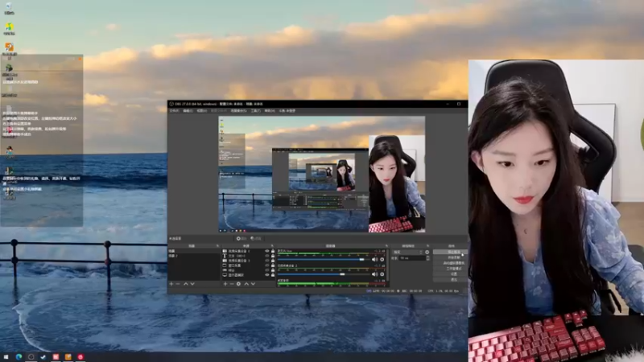This screenshot has width=644, height=362.
Task: Pop out the Sources dock with its header icon
Action: tap(272, 246)
